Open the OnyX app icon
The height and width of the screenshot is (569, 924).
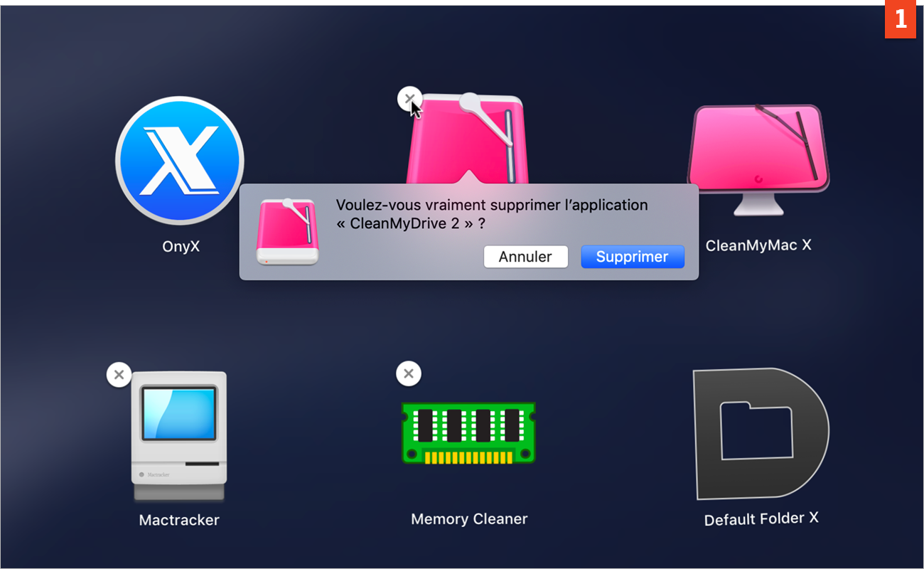179,160
